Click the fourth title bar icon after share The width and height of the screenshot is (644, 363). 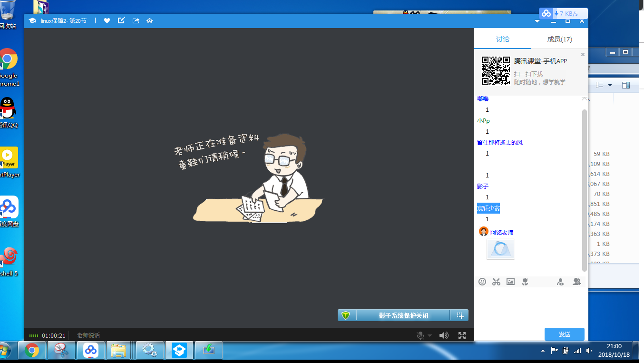tap(150, 20)
